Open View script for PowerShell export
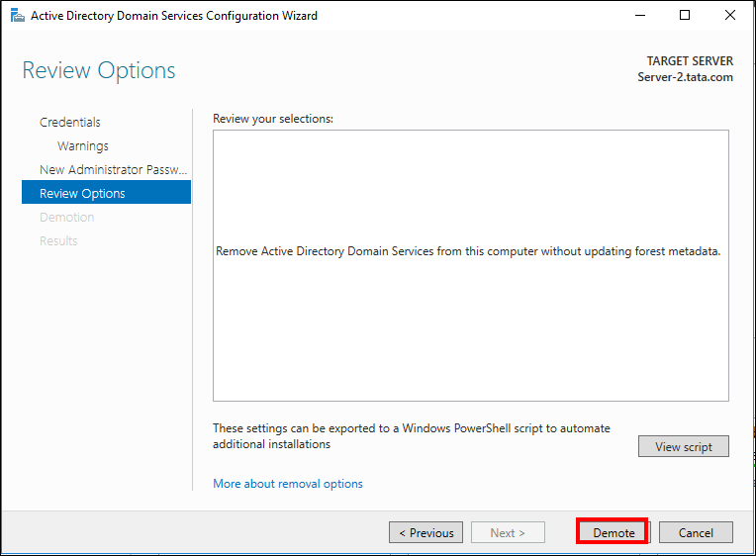 point(683,446)
